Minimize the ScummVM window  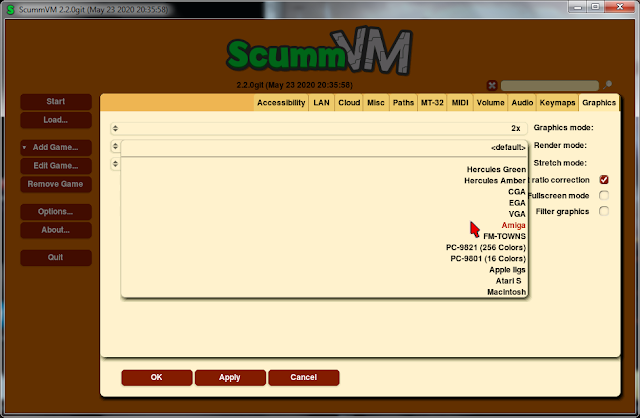tap(578, 7)
